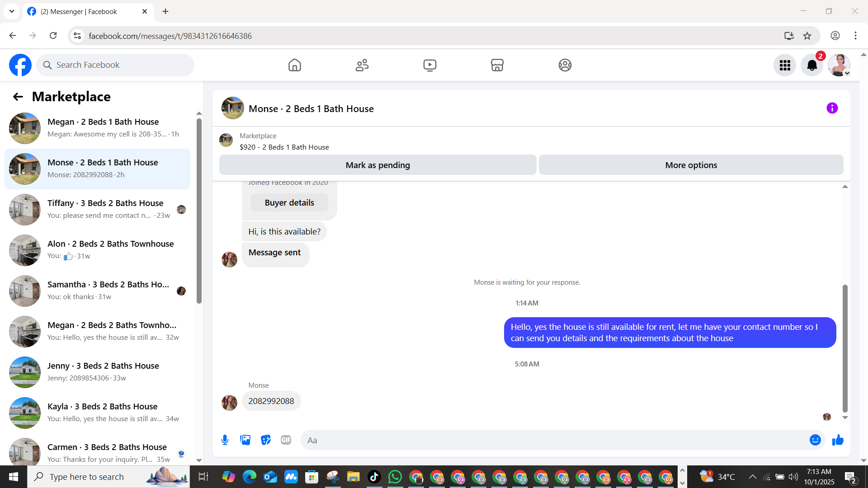Click install app icon in address bar

point(789,36)
